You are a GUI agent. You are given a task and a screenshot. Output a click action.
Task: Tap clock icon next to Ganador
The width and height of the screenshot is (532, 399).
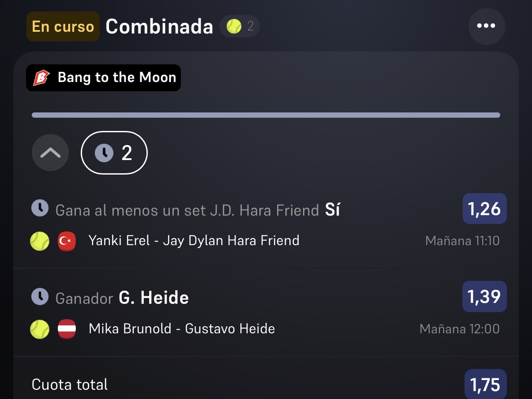(x=40, y=297)
